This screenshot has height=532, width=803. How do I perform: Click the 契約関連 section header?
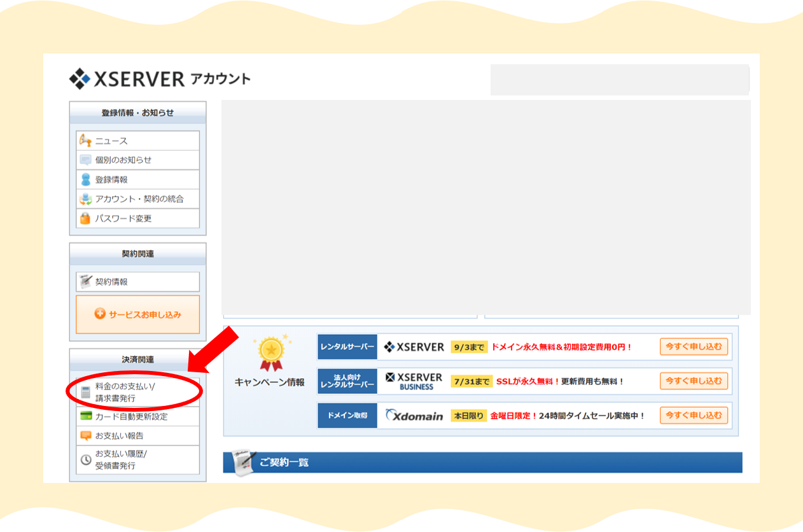coord(137,254)
